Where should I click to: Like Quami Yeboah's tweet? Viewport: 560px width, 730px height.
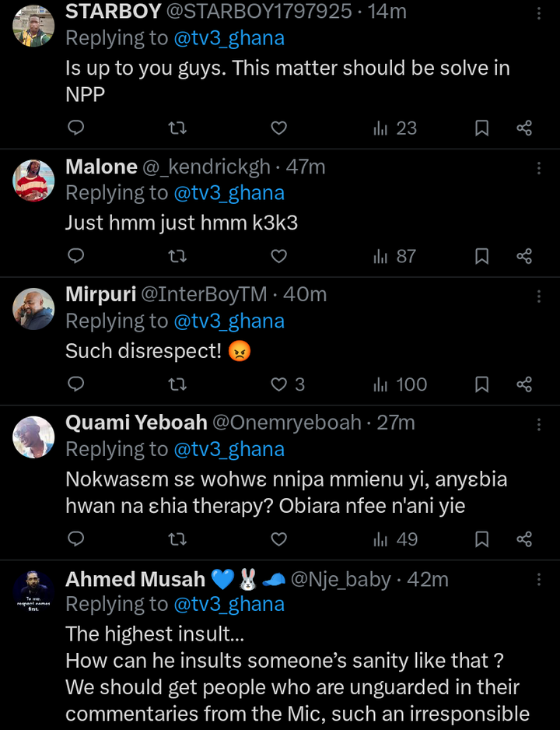pyautogui.click(x=278, y=539)
